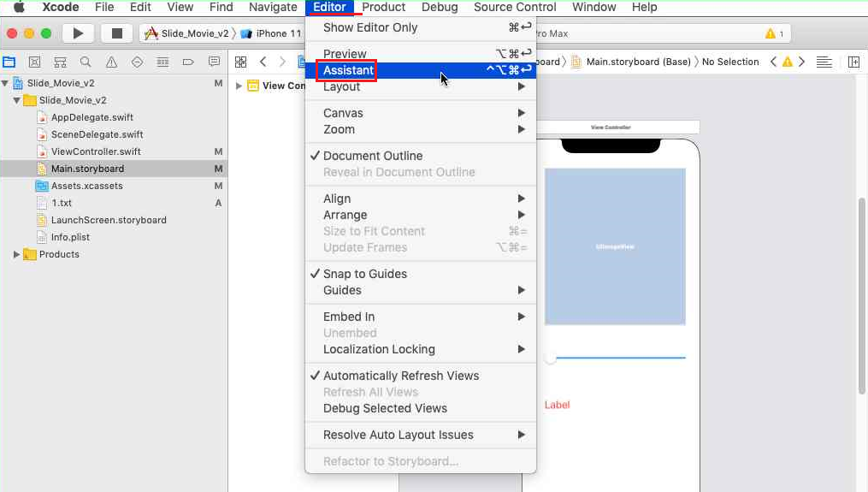Select the blue UIImageView on canvas
Viewport: 868px width, 492px height.
615,246
